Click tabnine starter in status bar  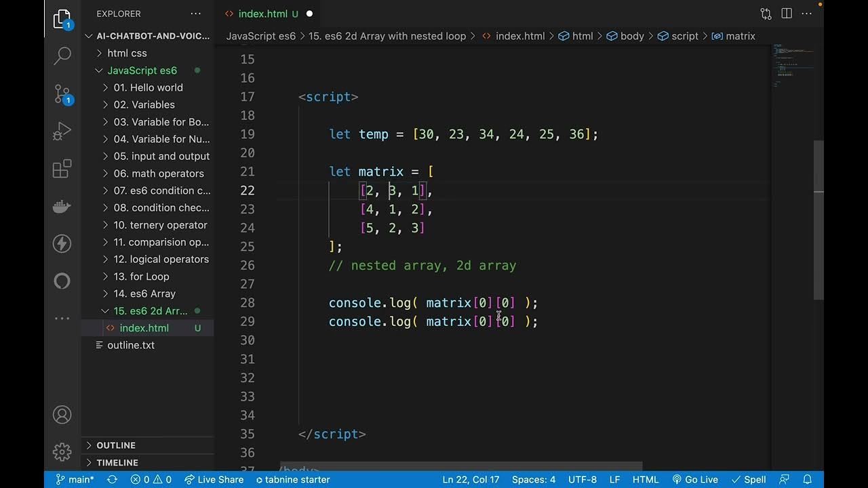click(293, 479)
